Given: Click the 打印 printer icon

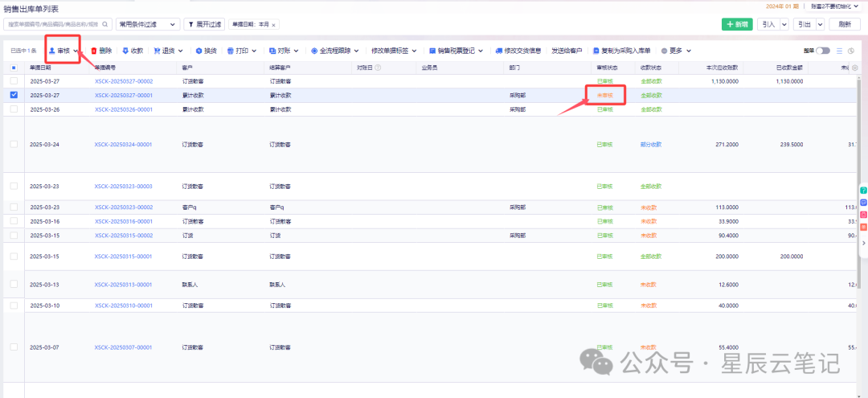Looking at the screenshot, I should (x=231, y=51).
